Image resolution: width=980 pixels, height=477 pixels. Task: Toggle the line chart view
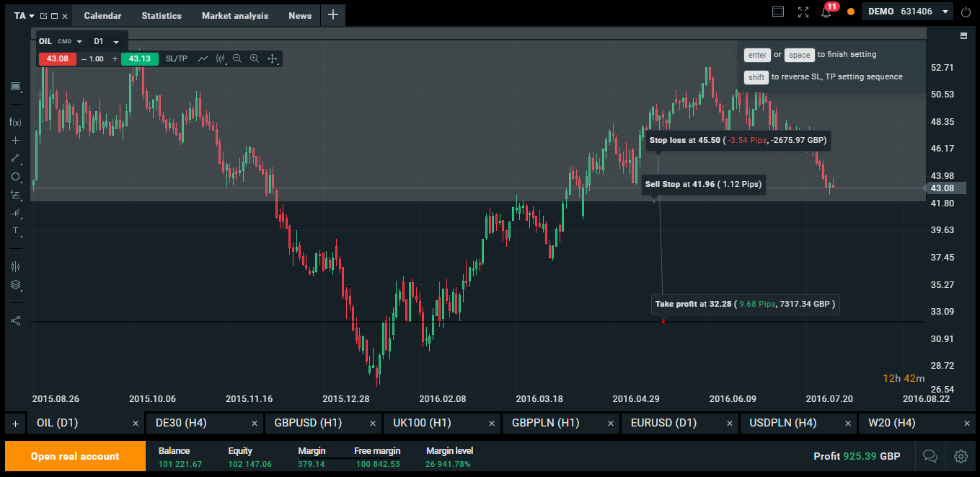pos(203,58)
